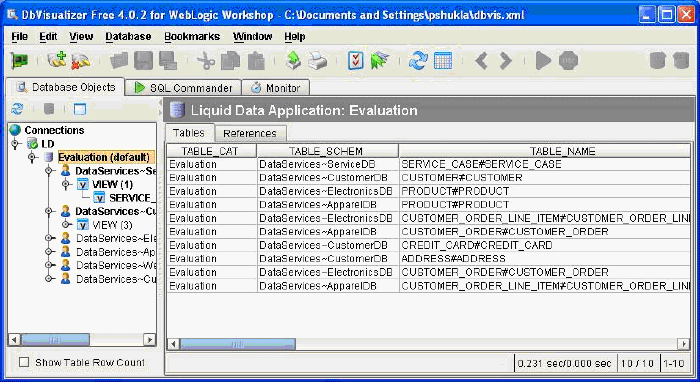Collapse the LD connection node
The image size is (700, 382).
15,144
